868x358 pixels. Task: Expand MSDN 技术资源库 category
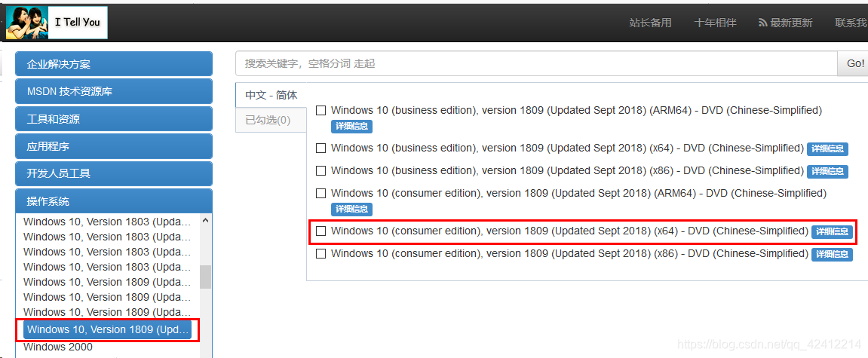[x=113, y=91]
